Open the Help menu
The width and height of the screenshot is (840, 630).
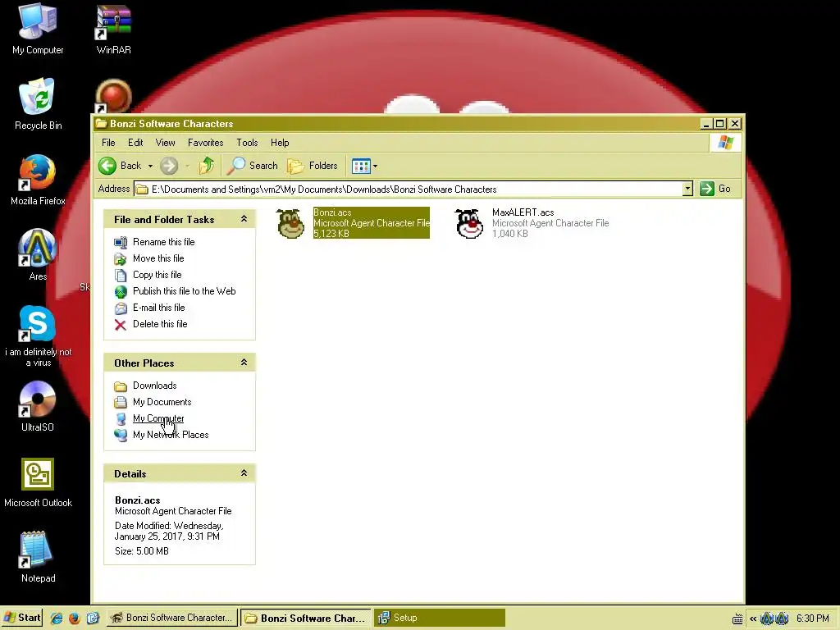tap(280, 143)
